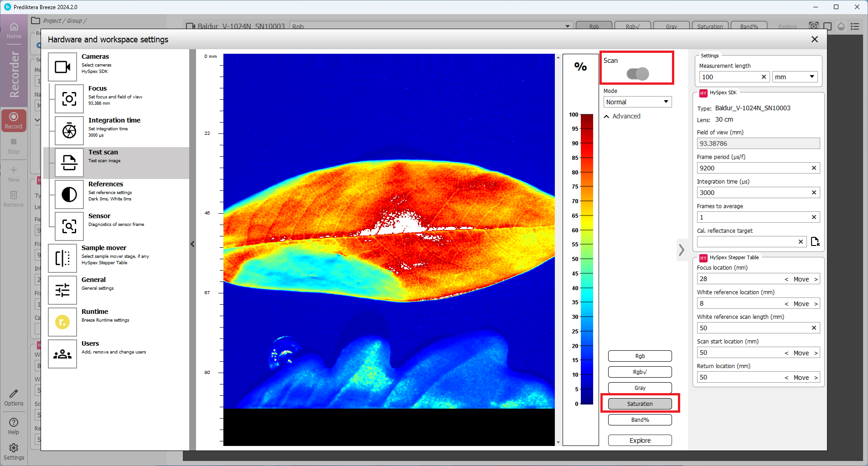Image resolution: width=868 pixels, height=466 pixels.
Task: Switch to Band% display mode
Action: pyautogui.click(x=640, y=420)
